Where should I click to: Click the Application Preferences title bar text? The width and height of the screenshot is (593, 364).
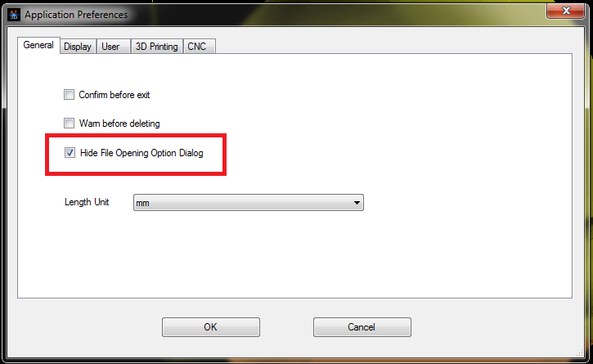[x=76, y=15]
